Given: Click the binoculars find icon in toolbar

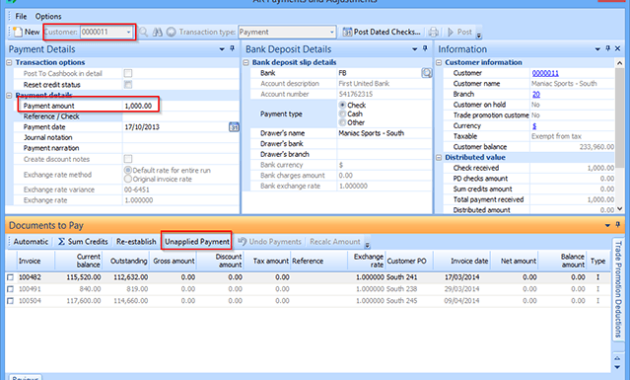Looking at the screenshot, I should 158,32.
